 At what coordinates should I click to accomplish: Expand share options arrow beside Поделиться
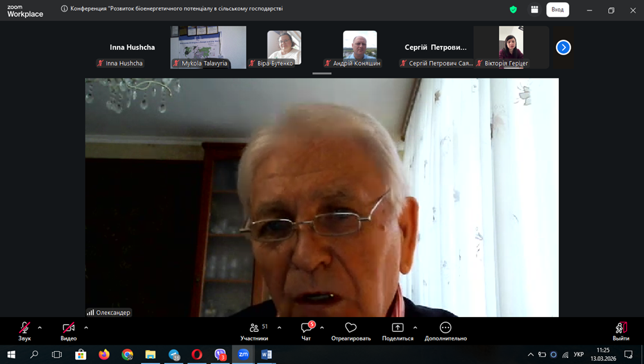415,328
